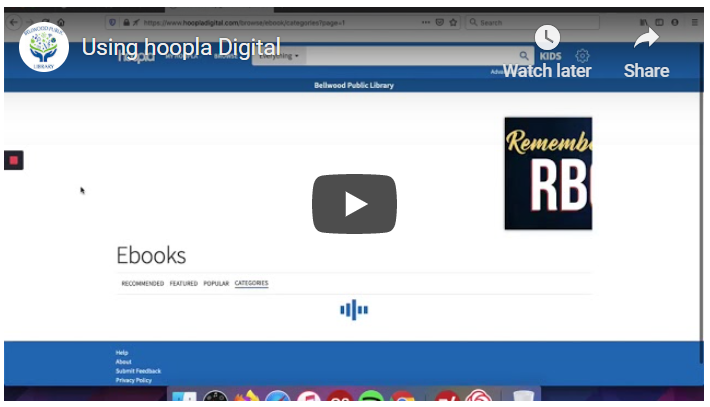This screenshot has width=710, height=407.
Task: Click the padlock site info icon
Action: [x=126, y=23]
